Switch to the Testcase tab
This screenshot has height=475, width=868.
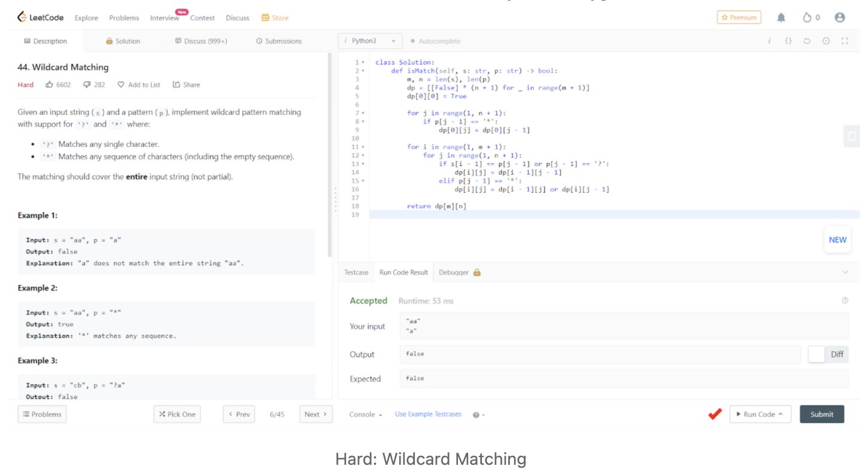click(x=356, y=273)
